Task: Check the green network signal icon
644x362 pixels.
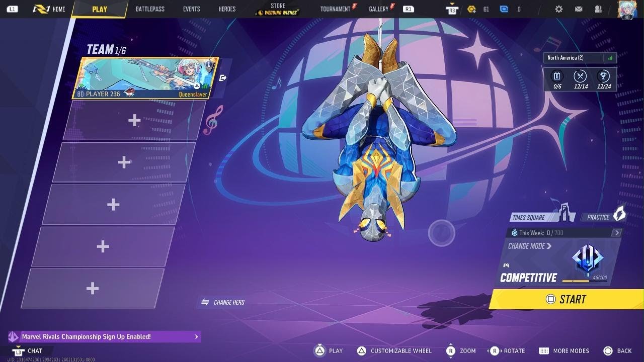Action: tap(610, 58)
